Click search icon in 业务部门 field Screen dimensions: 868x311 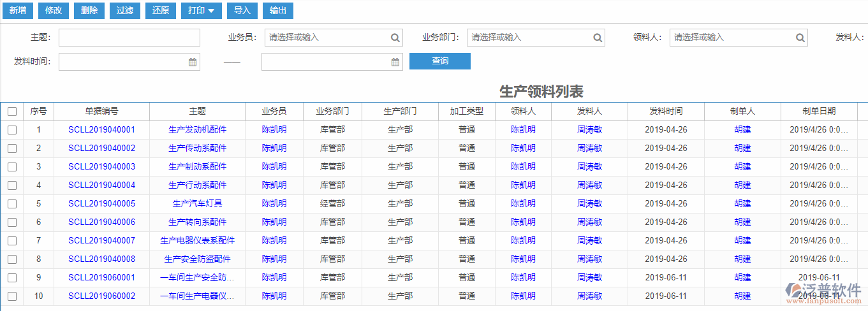pyautogui.click(x=598, y=38)
